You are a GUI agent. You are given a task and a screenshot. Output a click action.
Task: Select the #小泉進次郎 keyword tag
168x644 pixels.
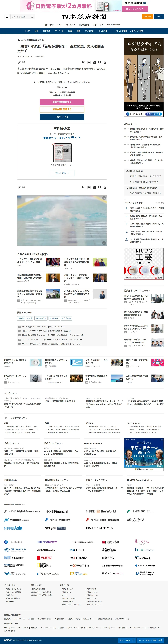tap(41, 319)
